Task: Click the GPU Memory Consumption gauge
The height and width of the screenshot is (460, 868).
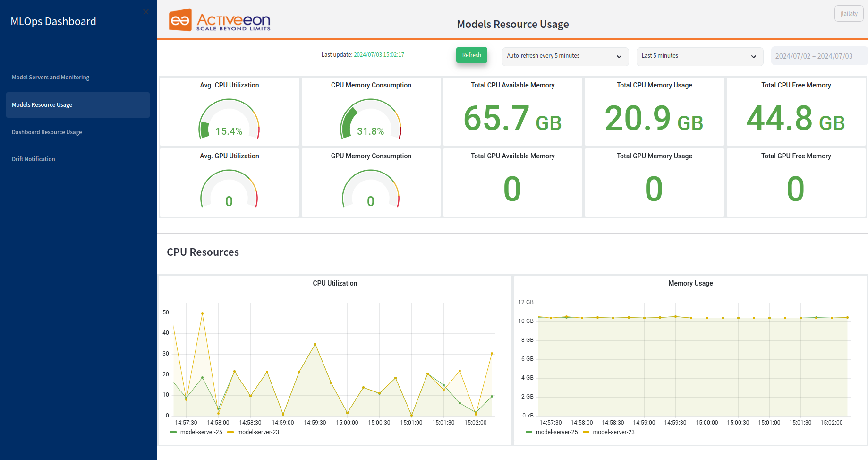Action: click(x=371, y=189)
